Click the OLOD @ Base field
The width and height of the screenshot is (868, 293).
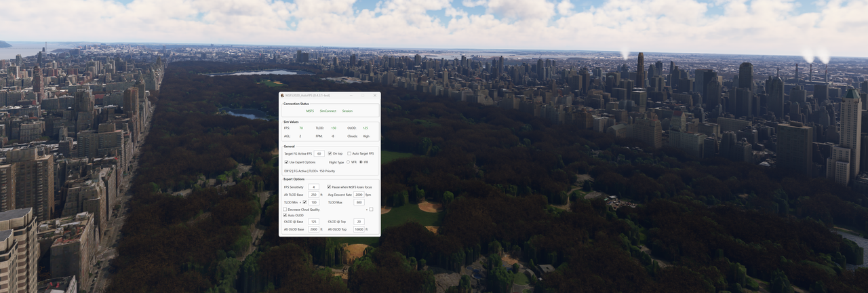pyautogui.click(x=313, y=222)
